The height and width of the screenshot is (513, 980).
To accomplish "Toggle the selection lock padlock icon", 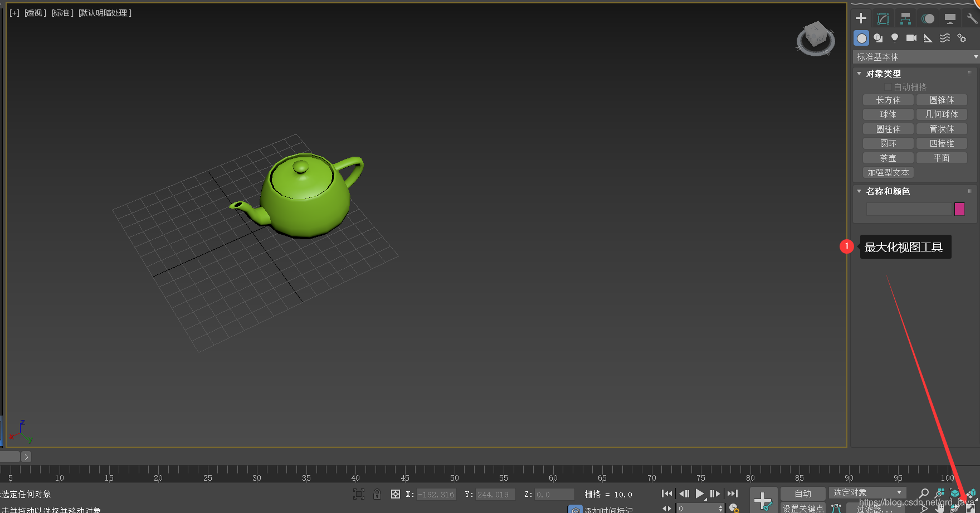I will coord(377,494).
